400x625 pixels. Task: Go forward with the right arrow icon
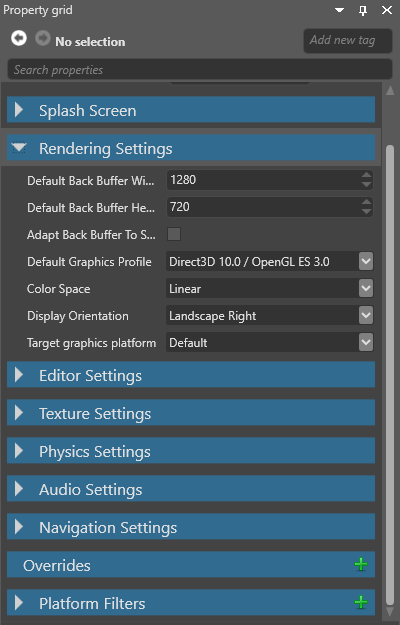(x=43, y=38)
